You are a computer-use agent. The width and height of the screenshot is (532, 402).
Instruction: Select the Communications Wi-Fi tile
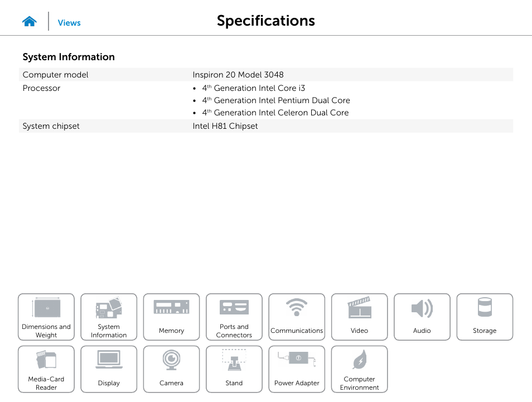click(x=297, y=317)
